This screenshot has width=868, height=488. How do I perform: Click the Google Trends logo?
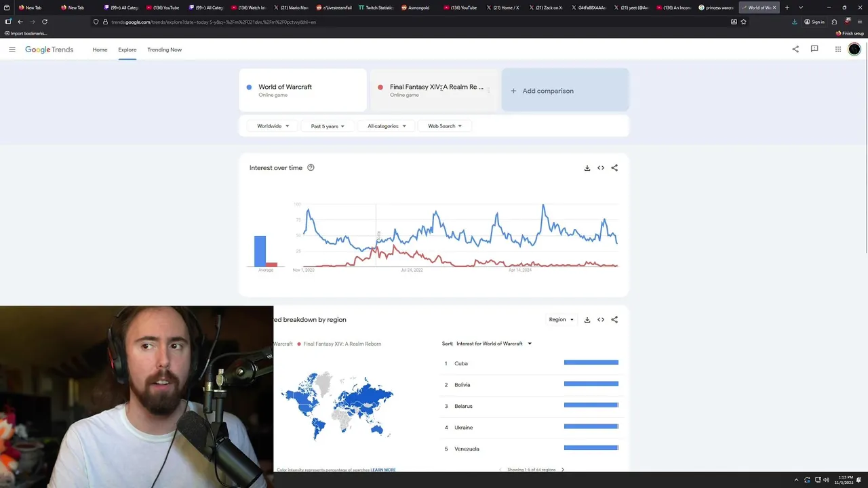coord(49,49)
